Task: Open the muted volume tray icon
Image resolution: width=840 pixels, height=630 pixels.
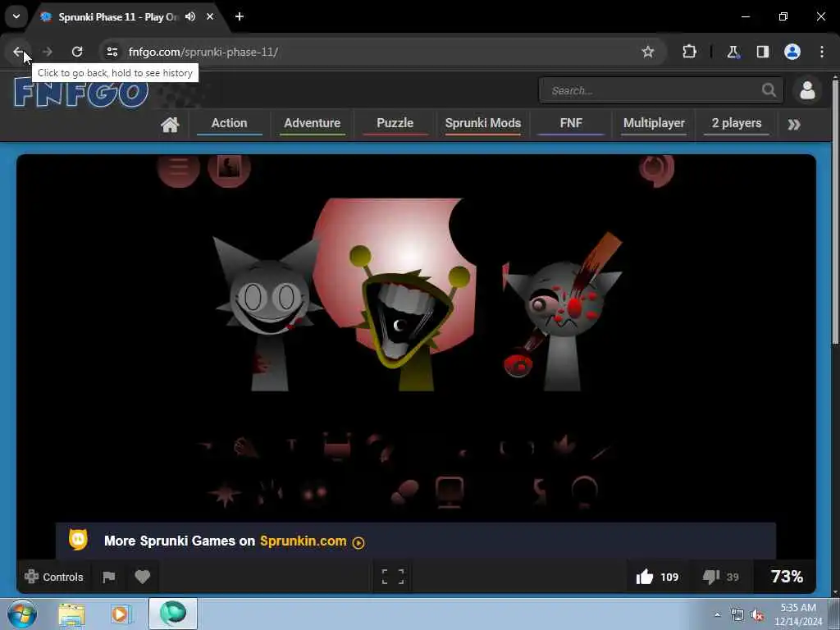Action: (x=757, y=614)
